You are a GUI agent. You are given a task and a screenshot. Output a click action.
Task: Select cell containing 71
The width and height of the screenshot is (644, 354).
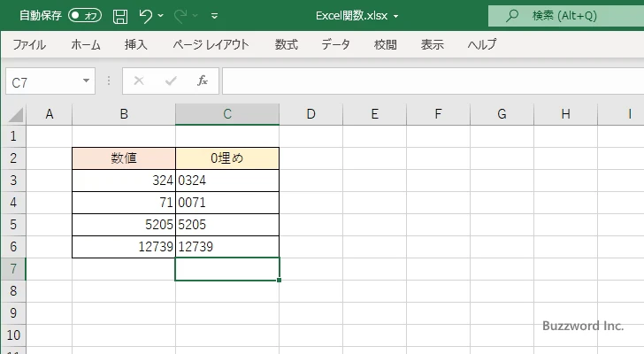[124, 203]
